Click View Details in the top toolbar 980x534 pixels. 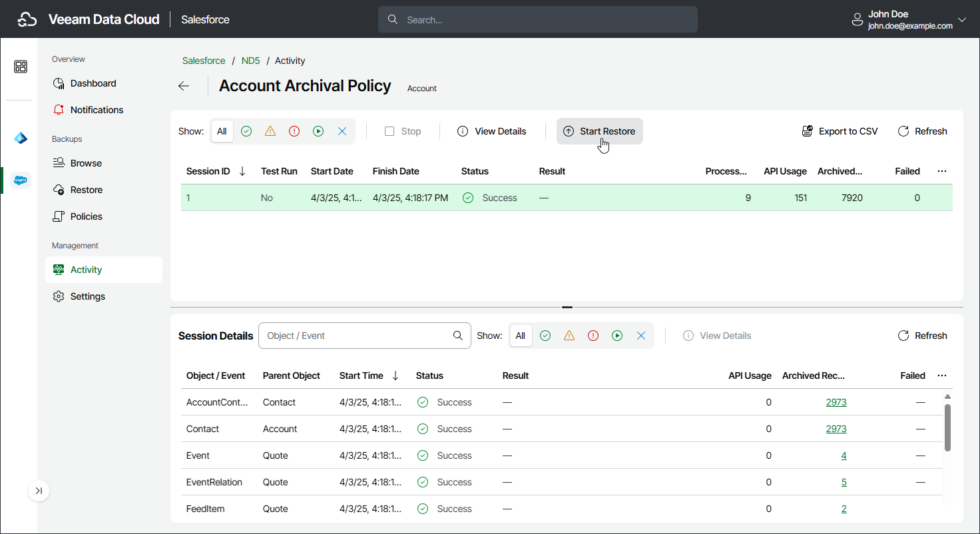tap(492, 131)
